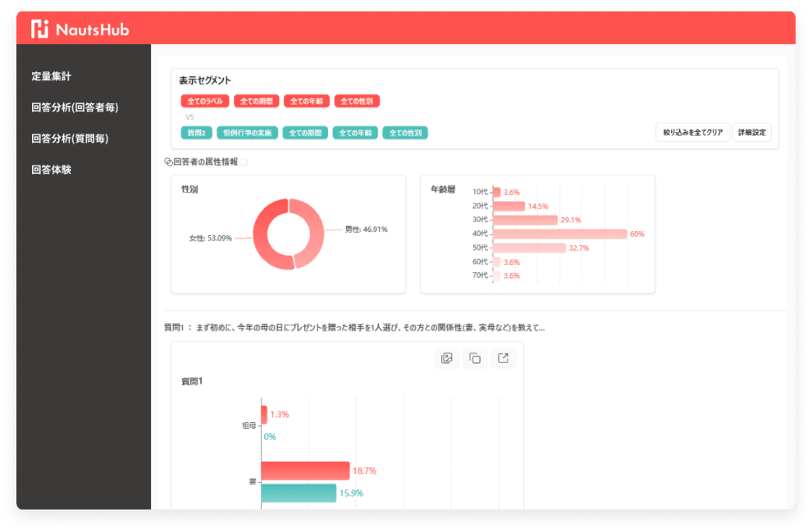This screenshot has width=812, height=532.
Task: Open the 定量集計 sidebar menu
Action: [51, 76]
